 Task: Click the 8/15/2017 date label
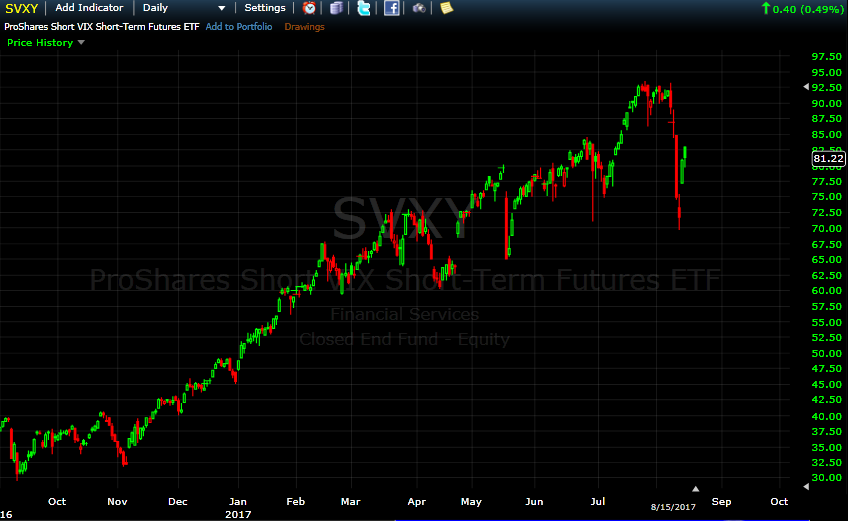[x=673, y=507]
